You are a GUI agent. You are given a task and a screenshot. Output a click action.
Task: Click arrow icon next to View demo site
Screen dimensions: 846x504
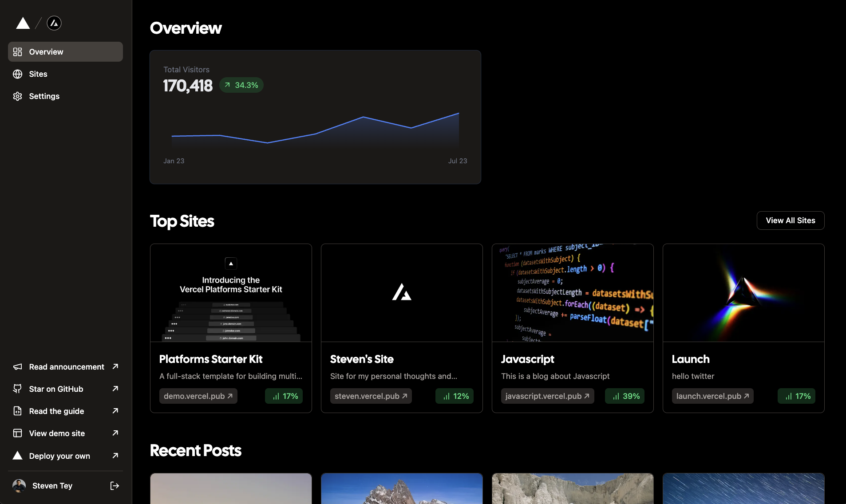[115, 433]
